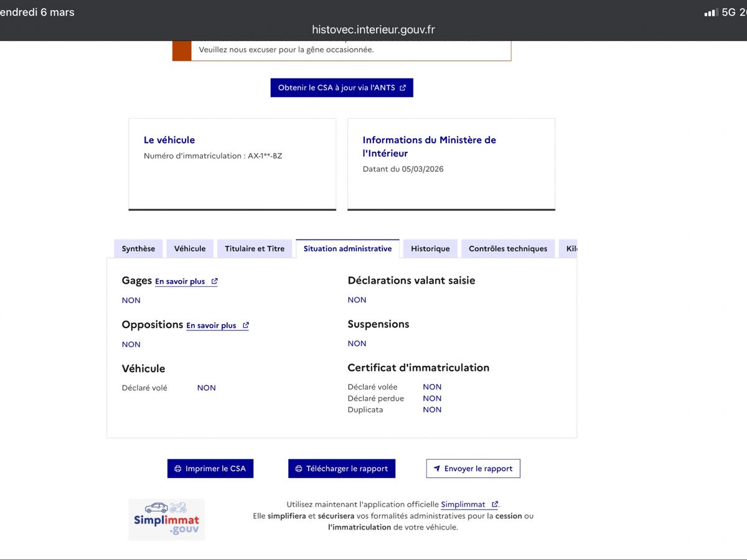Click the Informations du Ministère de l'Intérieur heading
The width and height of the screenshot is (747, 560).
coord(430,147)
